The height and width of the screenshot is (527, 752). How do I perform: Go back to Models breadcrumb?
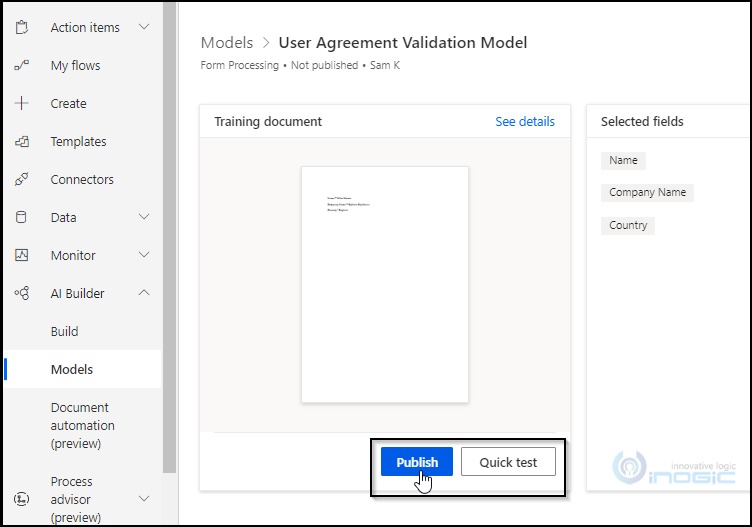pos(227,42)
